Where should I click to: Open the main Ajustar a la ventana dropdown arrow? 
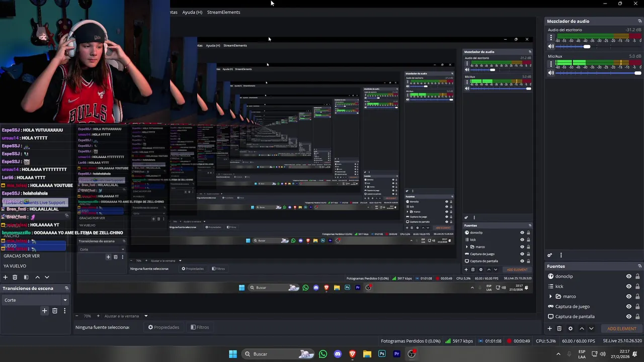[x=146, y=316]
